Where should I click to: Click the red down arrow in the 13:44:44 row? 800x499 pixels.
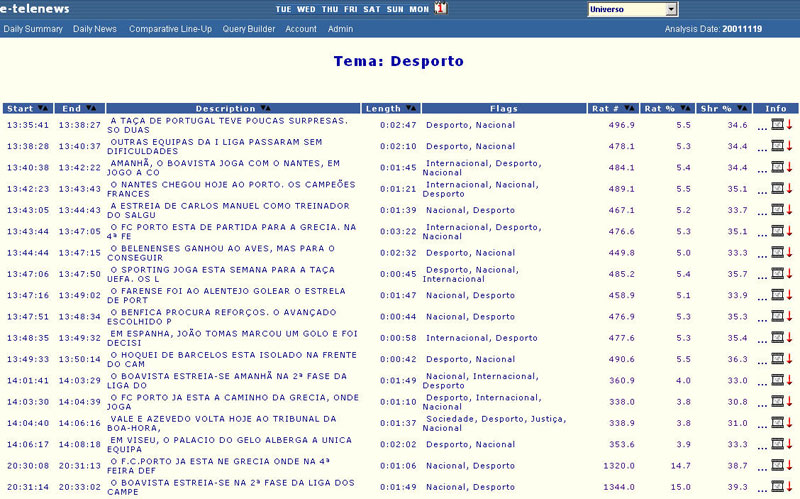(789, 253)
